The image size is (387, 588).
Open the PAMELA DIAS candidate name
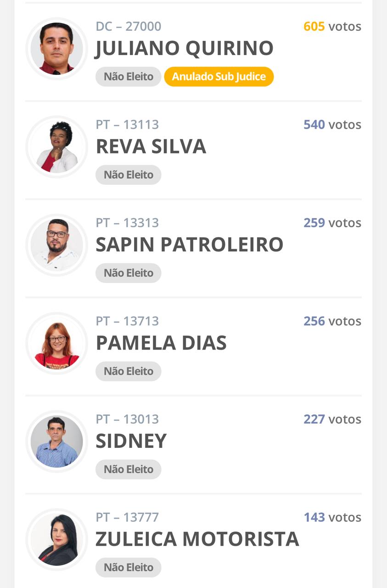(161, 343)
